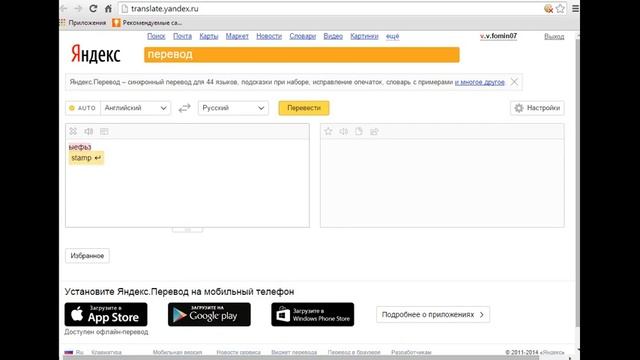Expand the ещё link in top navigation
The width and height of the screenshot is (640, 360).
coord(392,36)
